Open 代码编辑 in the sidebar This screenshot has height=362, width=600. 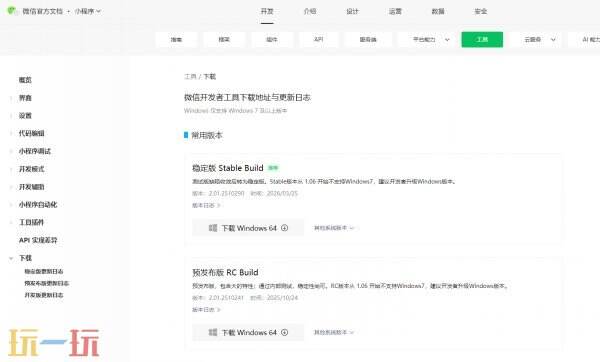(32, 133)
